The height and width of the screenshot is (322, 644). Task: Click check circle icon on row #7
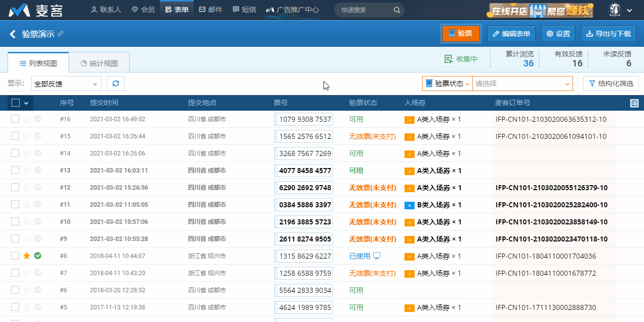pos(38,273)
